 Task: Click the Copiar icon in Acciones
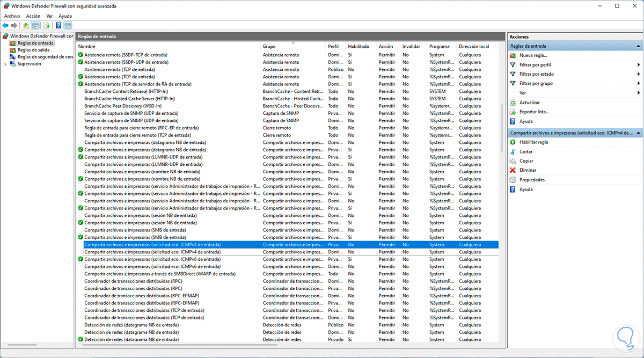coord(513,161)
